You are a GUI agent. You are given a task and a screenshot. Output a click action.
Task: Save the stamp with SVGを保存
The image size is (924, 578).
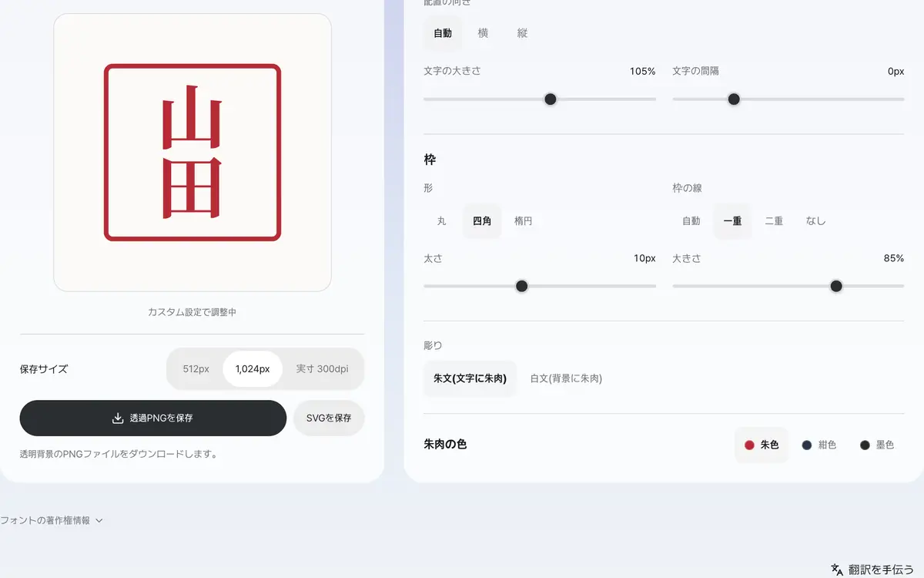click(x=329, y=418)
